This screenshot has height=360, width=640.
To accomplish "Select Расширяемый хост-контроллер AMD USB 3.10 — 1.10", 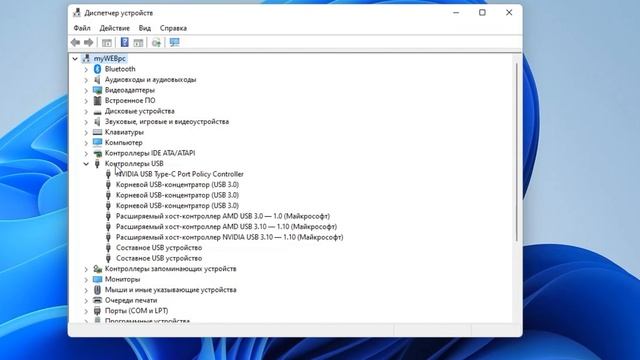I will (x=227, y=227).
